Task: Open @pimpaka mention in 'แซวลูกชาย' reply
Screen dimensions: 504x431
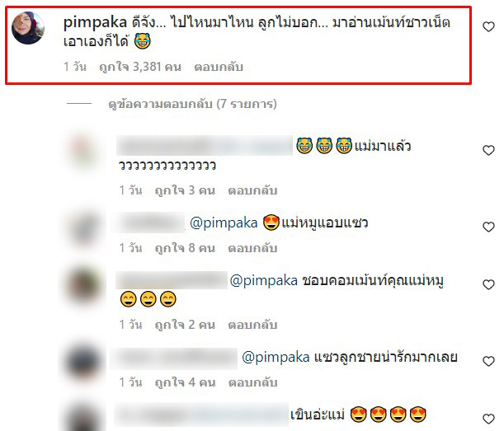Action: 276,357
